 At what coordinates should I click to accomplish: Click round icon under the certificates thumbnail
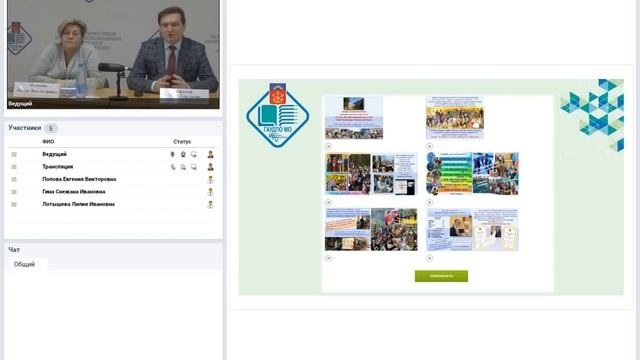429,258
